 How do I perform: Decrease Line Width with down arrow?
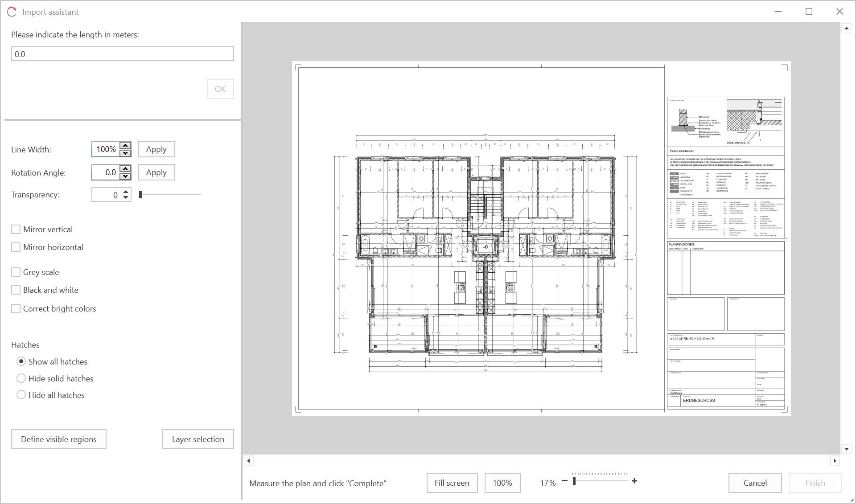coord(126,153)
